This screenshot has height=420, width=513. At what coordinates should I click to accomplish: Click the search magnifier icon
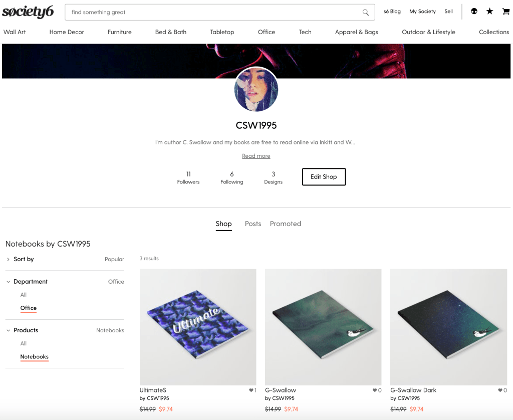(365, 13)
